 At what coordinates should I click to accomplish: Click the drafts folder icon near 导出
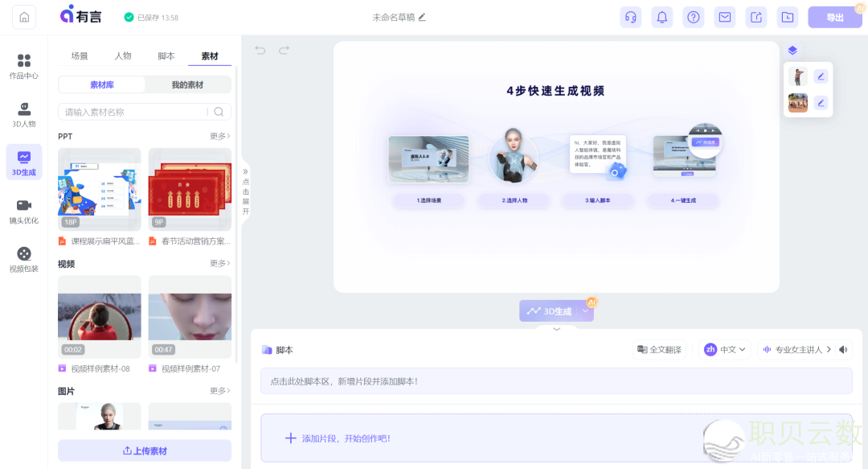[x=787, y=16]
